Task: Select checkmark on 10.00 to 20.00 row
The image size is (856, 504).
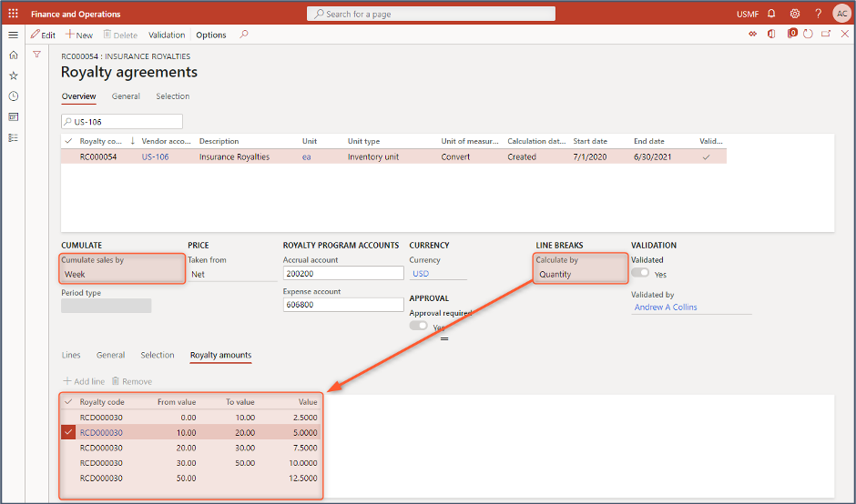Action: (x=68, y=433)
